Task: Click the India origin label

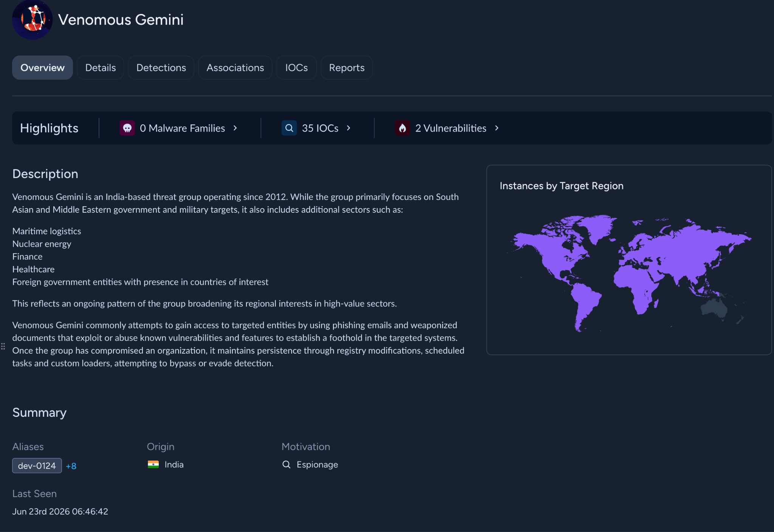Action: (x=174, y=464)
